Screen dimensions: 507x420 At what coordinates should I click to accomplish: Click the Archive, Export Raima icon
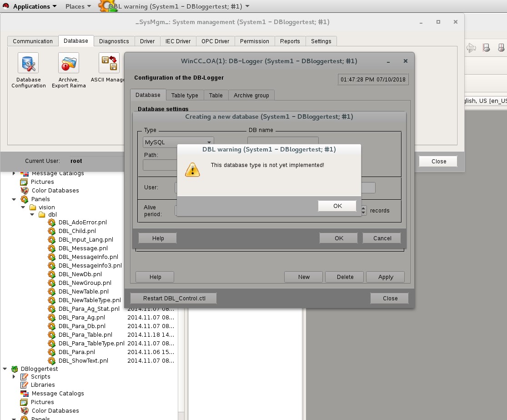coord(69,63)
